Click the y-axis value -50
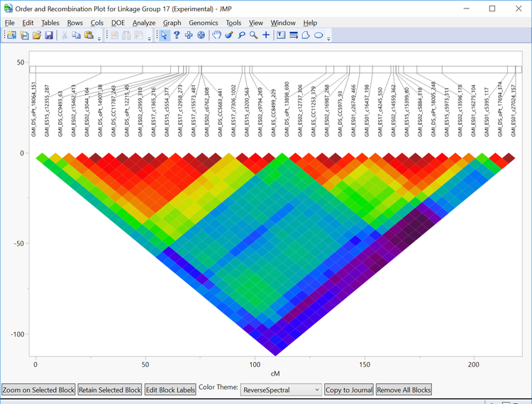Screen dimensions: 532x404 click(x=19, y=244)
